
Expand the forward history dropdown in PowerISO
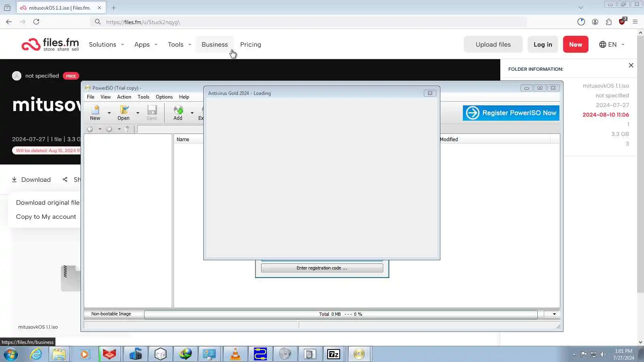click(x=119, y=129)
